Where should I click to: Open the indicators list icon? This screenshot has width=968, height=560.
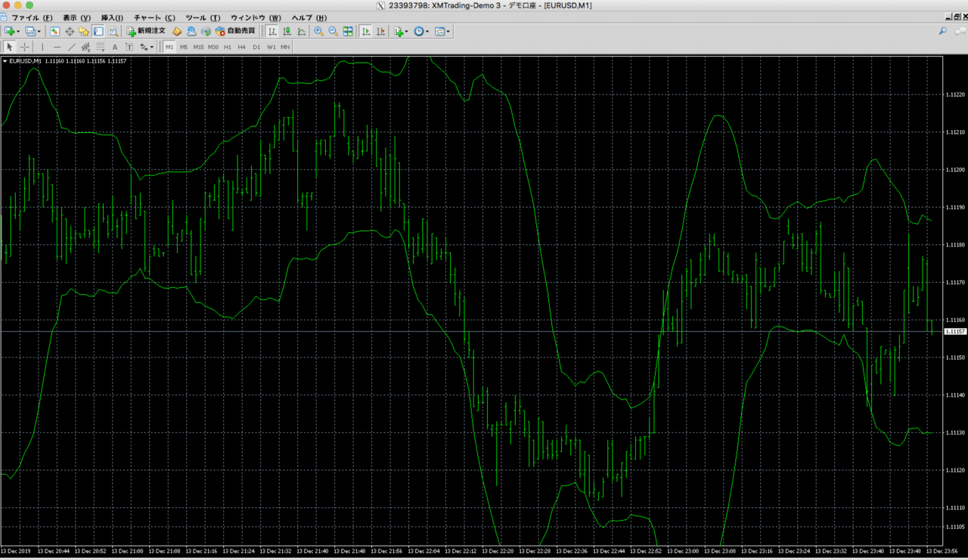pos(399,31)
